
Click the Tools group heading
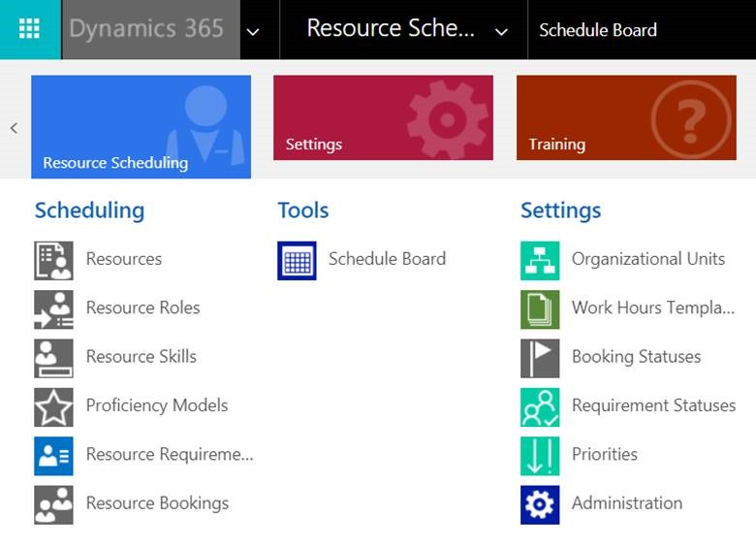tap(303, 210)
